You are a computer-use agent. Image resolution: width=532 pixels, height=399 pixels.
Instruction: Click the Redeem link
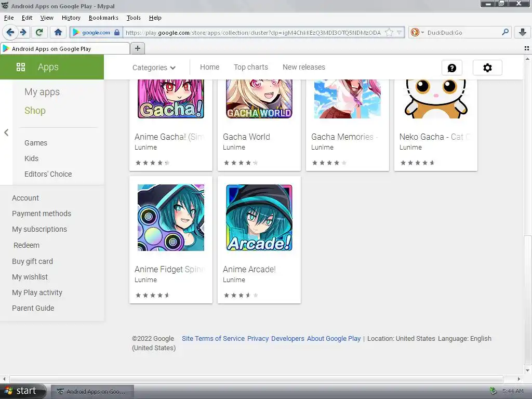click(26, 245)
